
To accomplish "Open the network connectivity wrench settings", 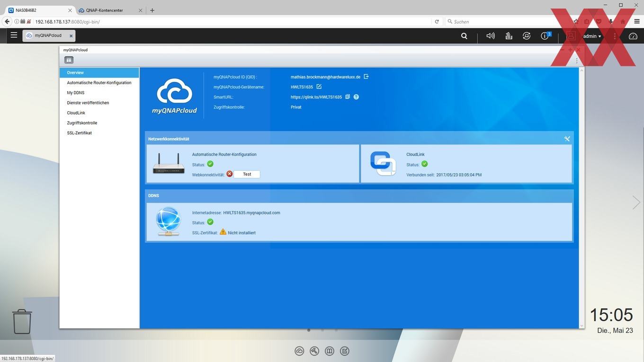I will pos(567,139).
